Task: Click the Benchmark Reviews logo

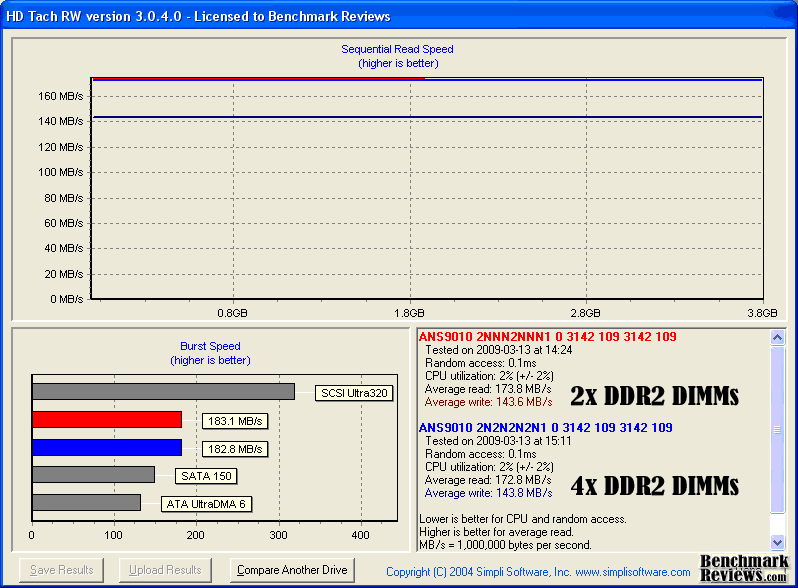Action: [742, 569]
